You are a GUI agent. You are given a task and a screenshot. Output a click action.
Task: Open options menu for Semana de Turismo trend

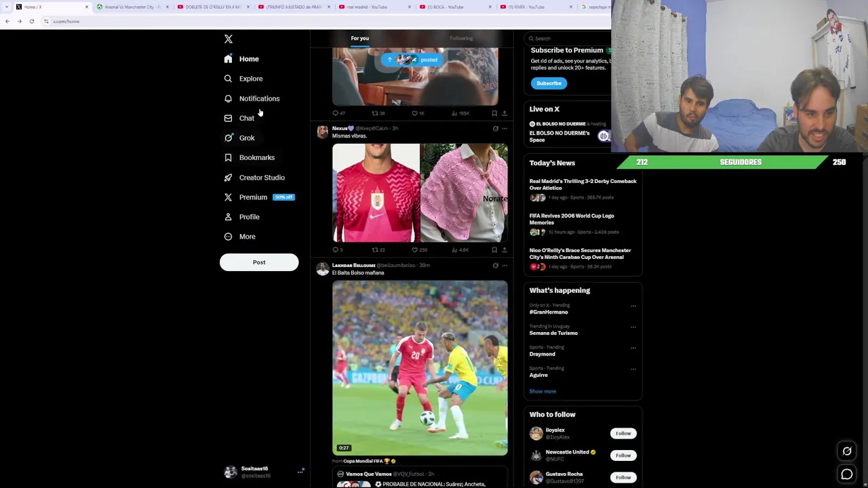633,327
